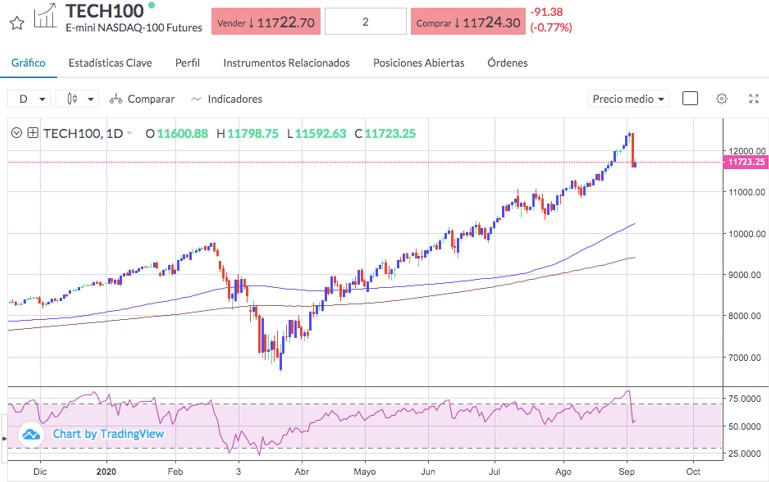The width and height of the screenshot is (769, 482).
Task: Click the Vender 11722.70 sell button
Action: [266, 22]
